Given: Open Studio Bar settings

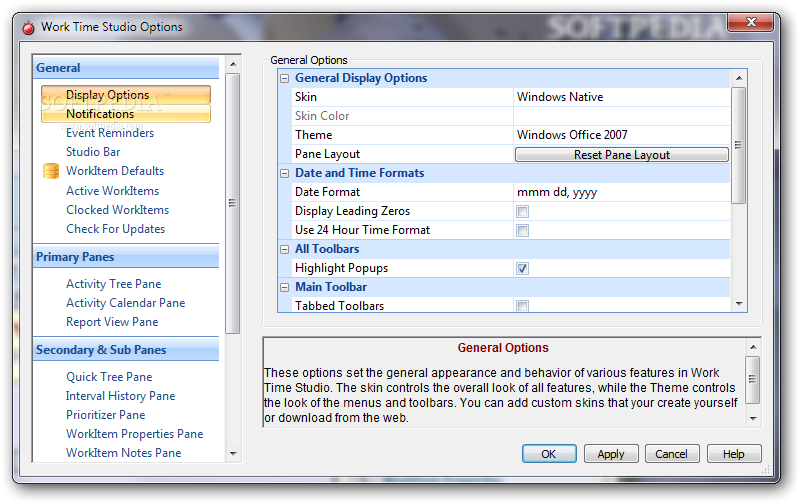Looking at the screenshot, I should (93, 152).
